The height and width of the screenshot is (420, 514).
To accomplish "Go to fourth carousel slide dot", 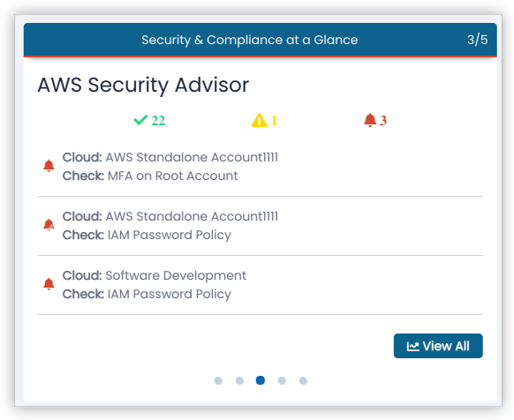I will 282,380.
